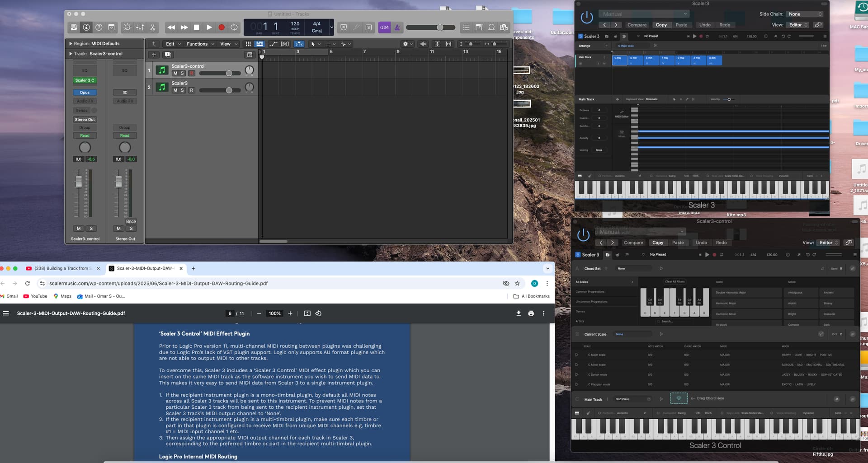
Task: Adjust the master volume slider in control bar
Action: [439, 28]
